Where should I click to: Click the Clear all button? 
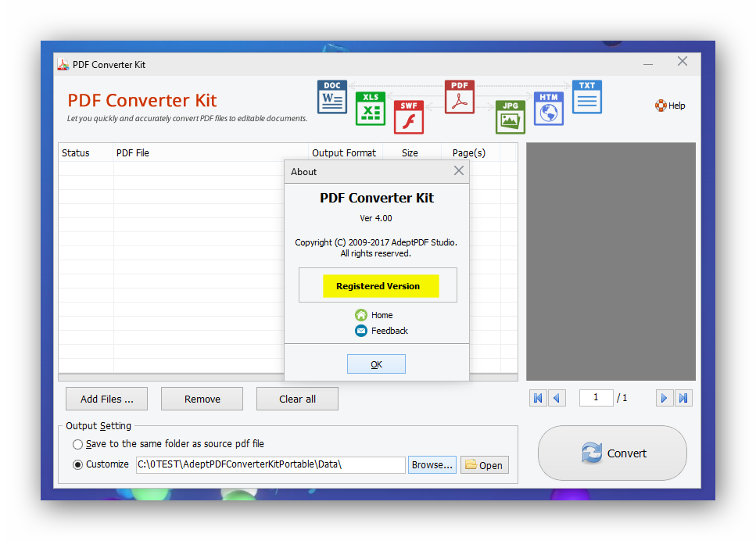(298, 399)
